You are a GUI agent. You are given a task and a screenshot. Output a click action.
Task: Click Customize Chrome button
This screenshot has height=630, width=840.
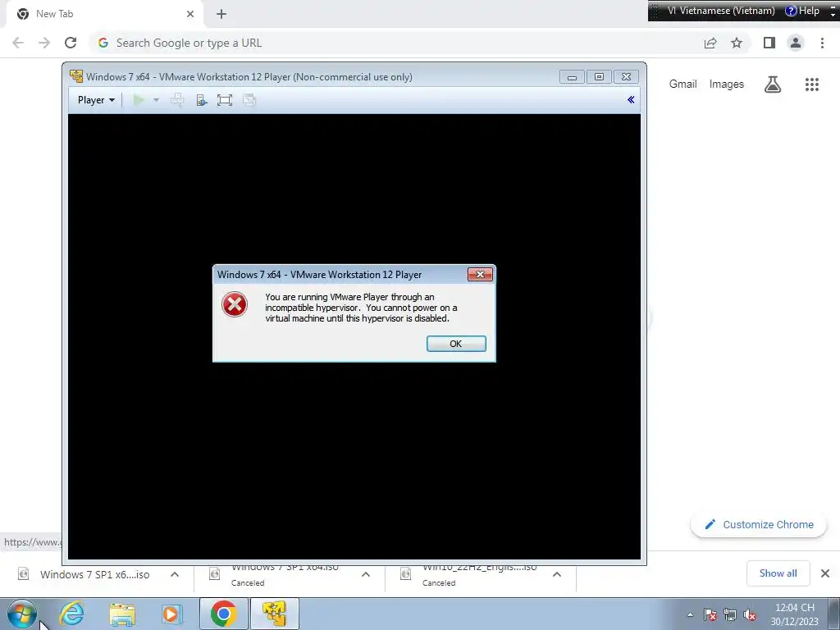(x=759, y=524)
